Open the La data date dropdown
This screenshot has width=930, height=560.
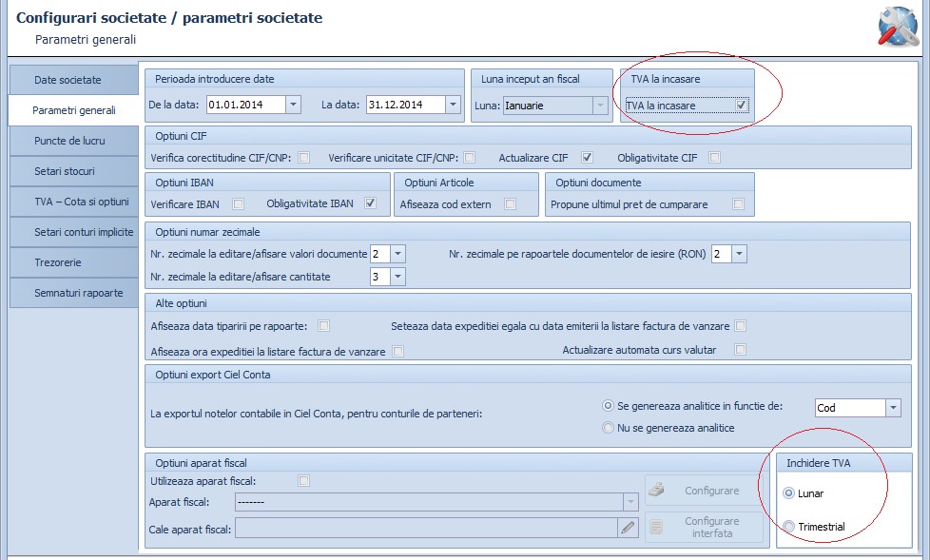pyautogui.click(x=454, y=105)
